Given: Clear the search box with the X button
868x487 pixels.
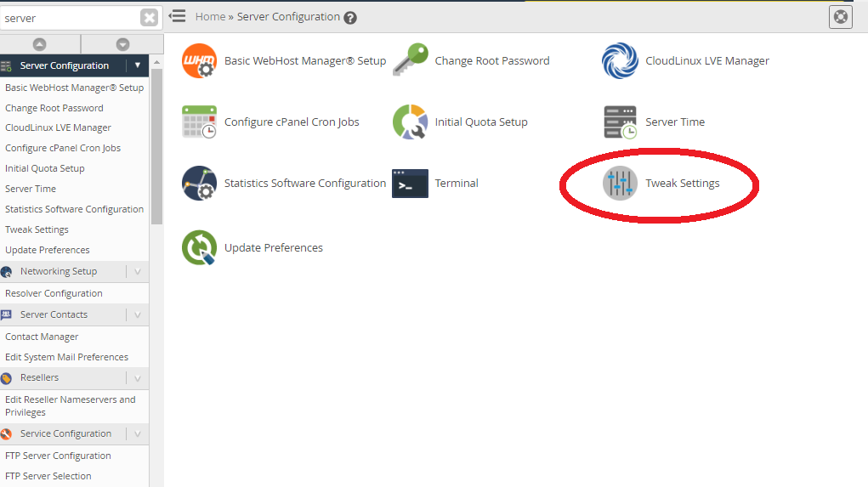Looking at the screenshot, I should (x=149, y=18).
